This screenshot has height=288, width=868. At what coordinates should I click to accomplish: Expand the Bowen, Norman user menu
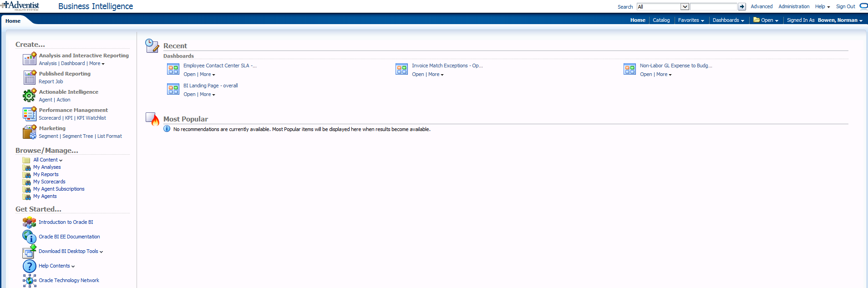tap(840, 20)
